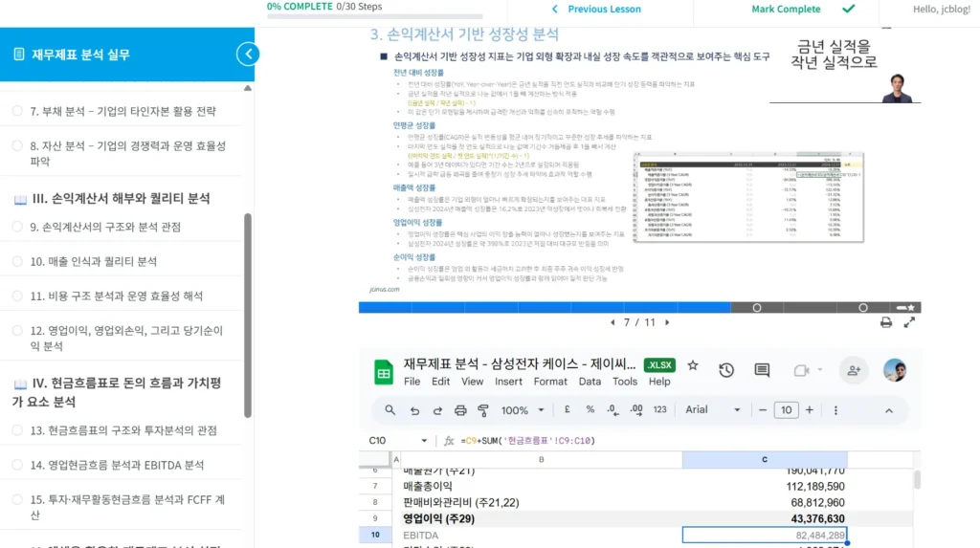
Task: Open lesson 14 영업현금흐름 분석과 EBITDA 분석
Action: 117,465
